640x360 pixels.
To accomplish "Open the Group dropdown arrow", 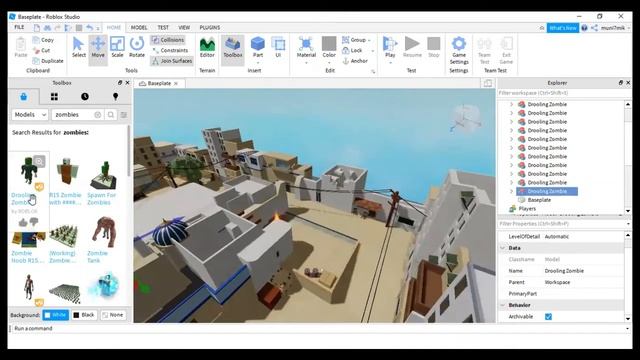I will pyautogui.click(x=369, y=40).
